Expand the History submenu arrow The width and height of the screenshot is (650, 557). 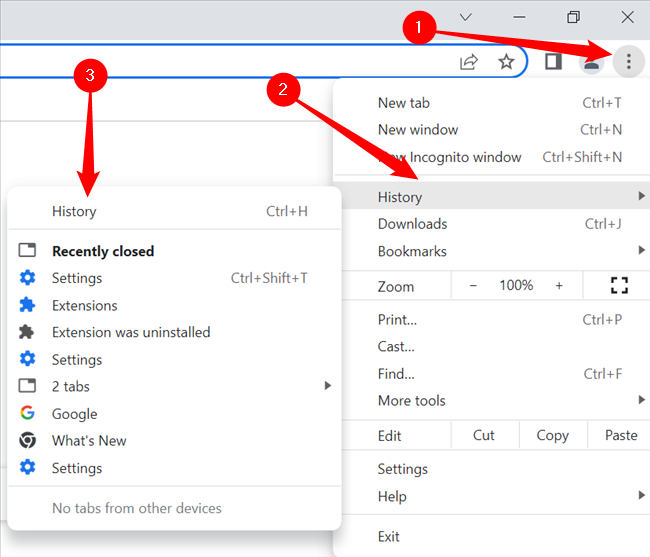pos(641,196)
